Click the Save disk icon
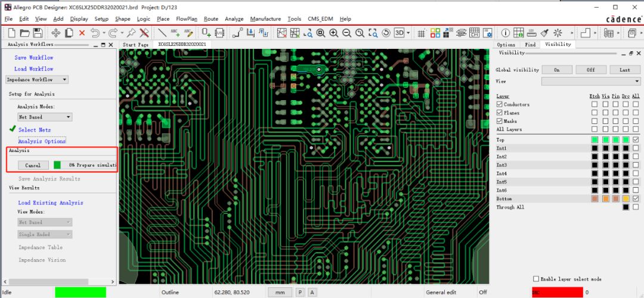Viewport: 644px width, 298px height. pos(38,33)
